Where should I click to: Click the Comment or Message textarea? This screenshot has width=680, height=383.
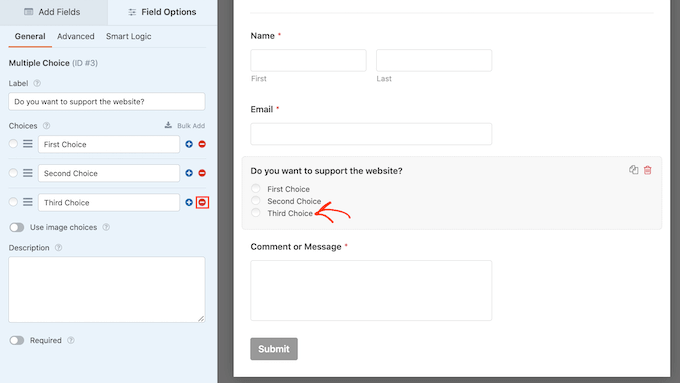[371, 291]
